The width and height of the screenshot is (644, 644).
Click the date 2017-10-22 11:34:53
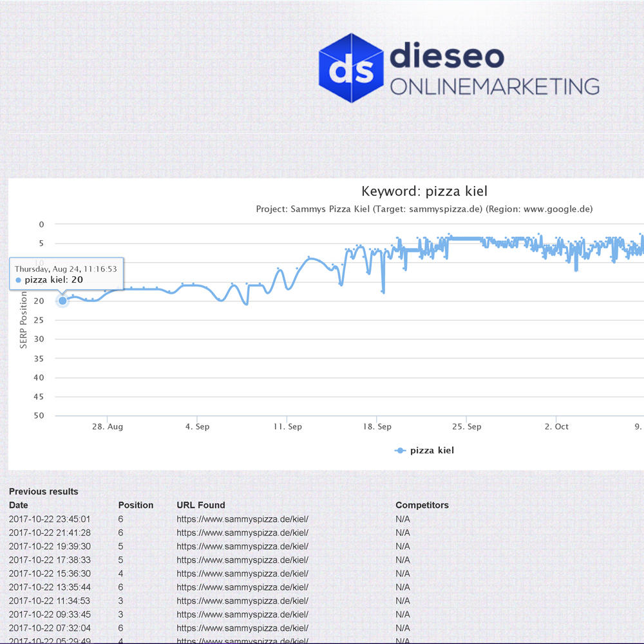tap(50, 600)
